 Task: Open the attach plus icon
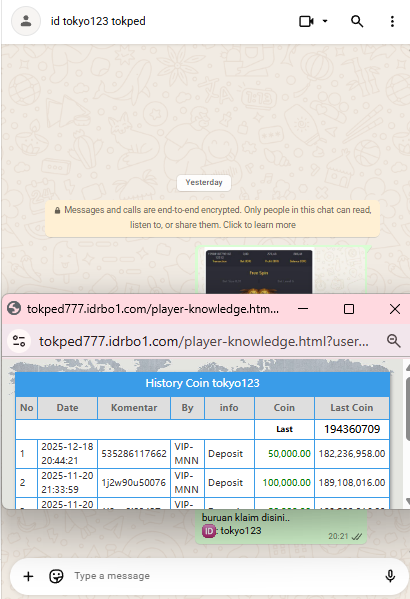coord(28,576)
